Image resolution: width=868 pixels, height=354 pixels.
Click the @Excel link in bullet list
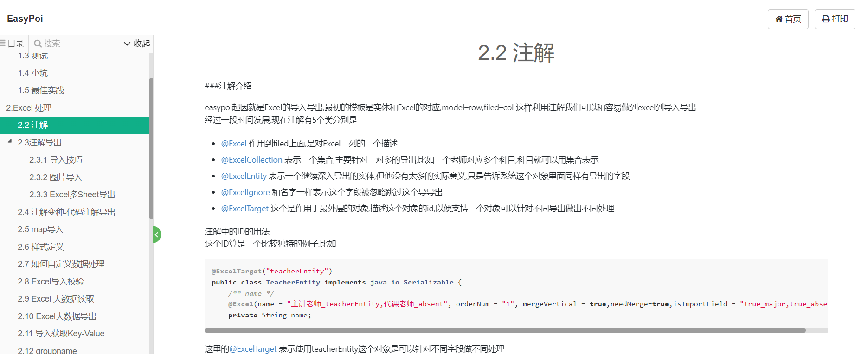pyautogui.click(x=234, y=144)
